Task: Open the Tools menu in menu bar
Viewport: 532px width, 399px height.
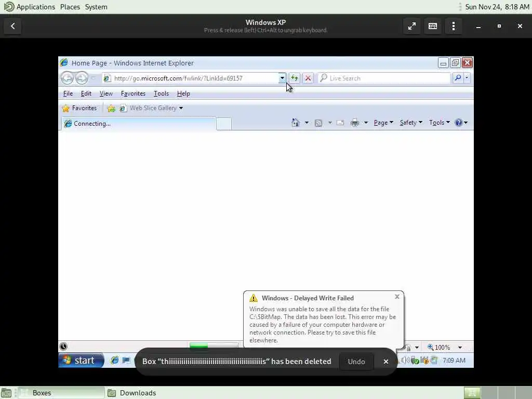Action: 161,94
